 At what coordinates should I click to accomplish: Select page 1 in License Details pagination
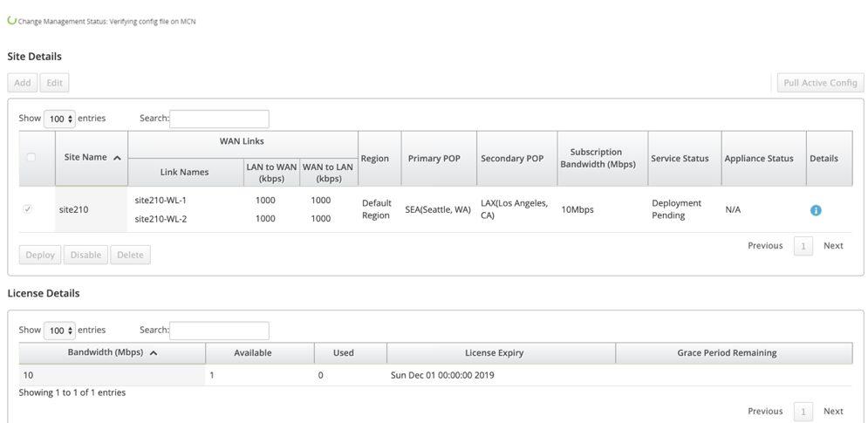click(x=803, y=412)
